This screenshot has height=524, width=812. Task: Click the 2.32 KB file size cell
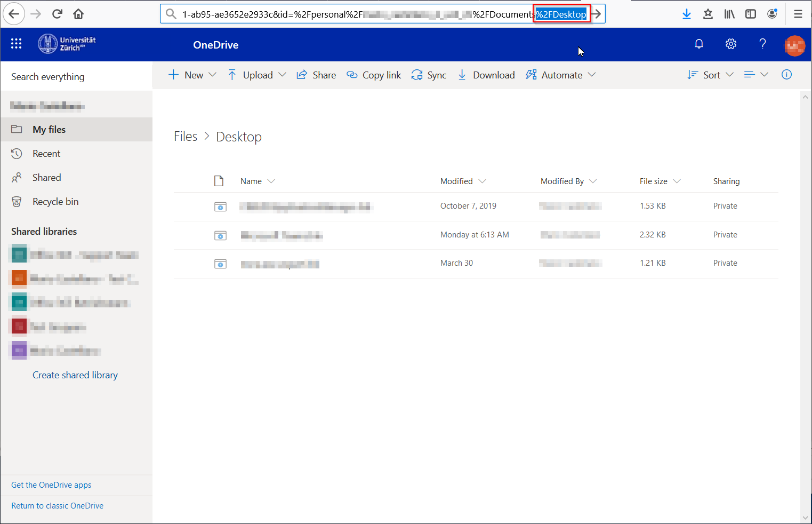coord(653,235)
